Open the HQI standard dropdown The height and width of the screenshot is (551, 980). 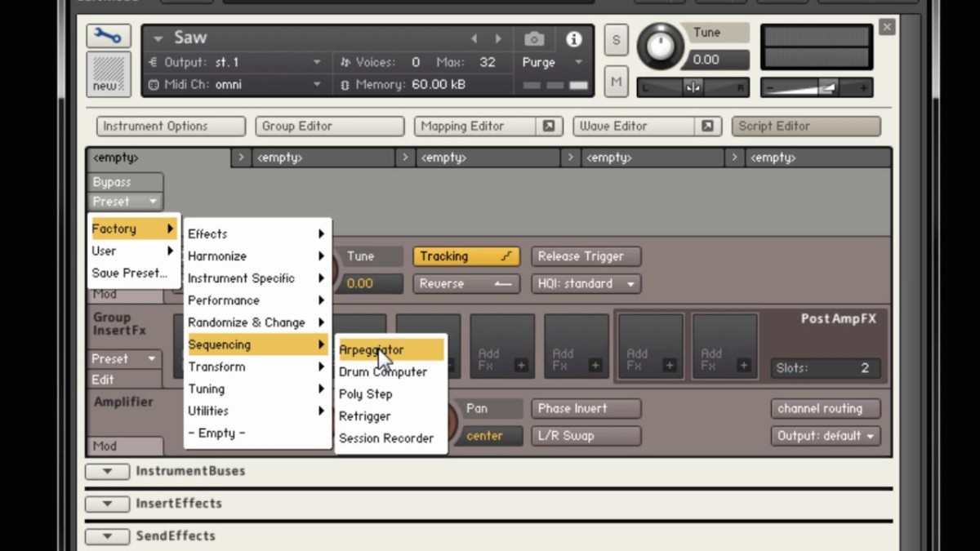(x=586, y=283)
